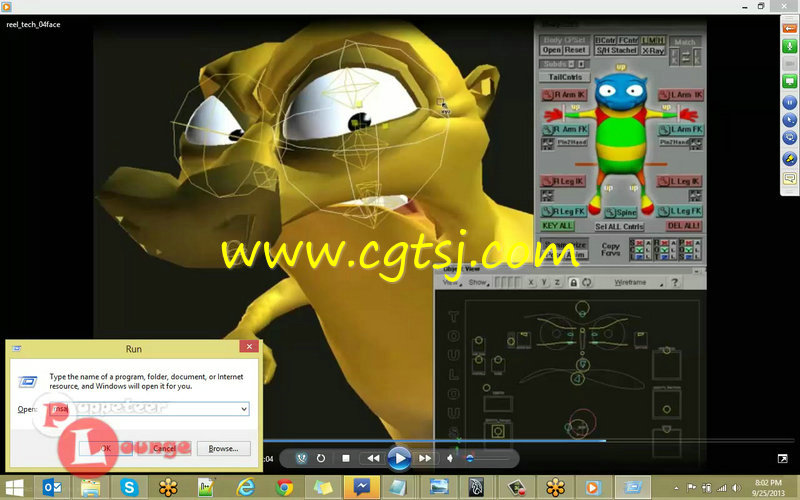Open the Windows Start button
This screenshot has width=800, height=500.
tap(14, 488)
